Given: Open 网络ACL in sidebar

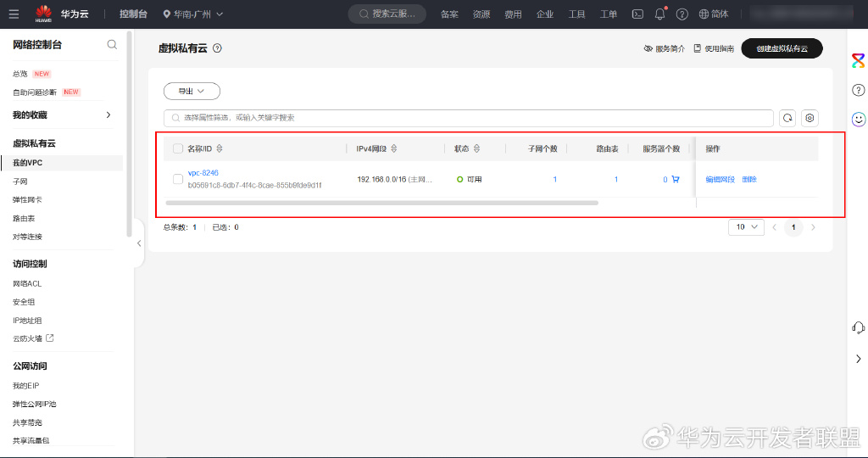Looking at the screenshot, I should click(27, 283).
